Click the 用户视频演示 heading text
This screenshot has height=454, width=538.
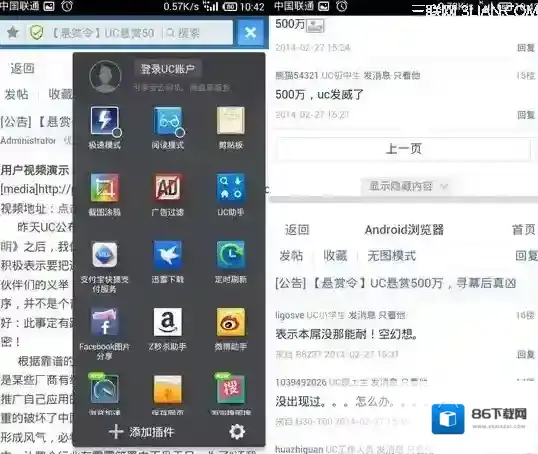click(35, 170)
